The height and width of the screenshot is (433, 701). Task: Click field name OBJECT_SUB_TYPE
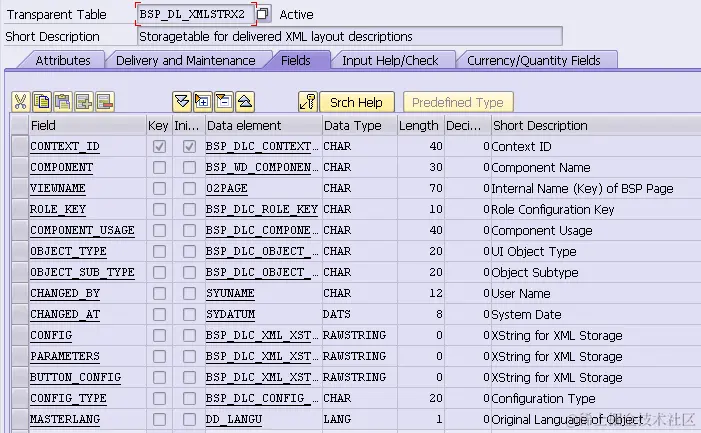82,273
